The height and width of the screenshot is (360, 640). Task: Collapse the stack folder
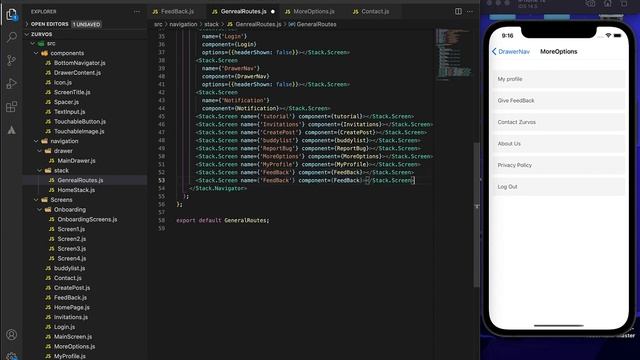[x=61, y=171]
